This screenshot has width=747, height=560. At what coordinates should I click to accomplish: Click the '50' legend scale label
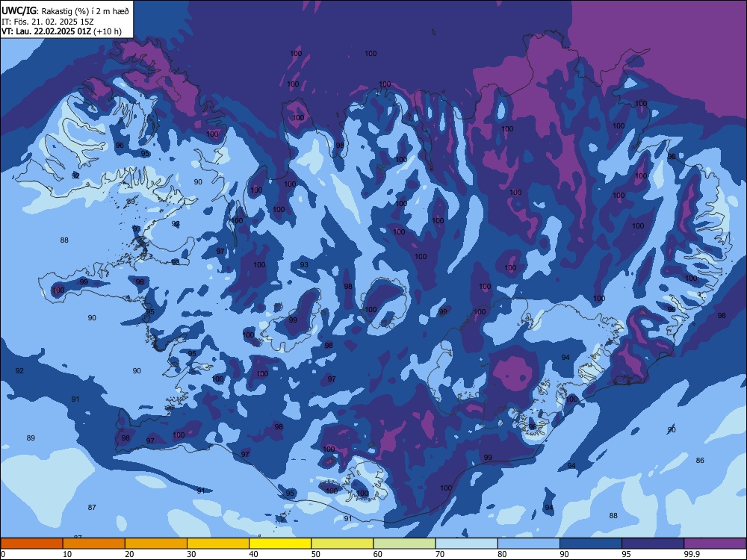click(x=316, y=554)
